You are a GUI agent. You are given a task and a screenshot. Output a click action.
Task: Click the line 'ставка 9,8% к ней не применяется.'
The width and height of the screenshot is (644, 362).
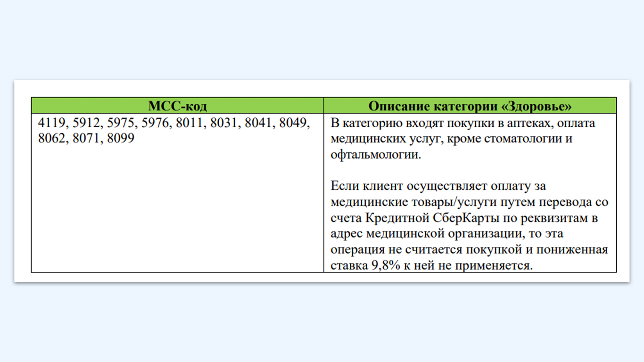click(431, 265)
